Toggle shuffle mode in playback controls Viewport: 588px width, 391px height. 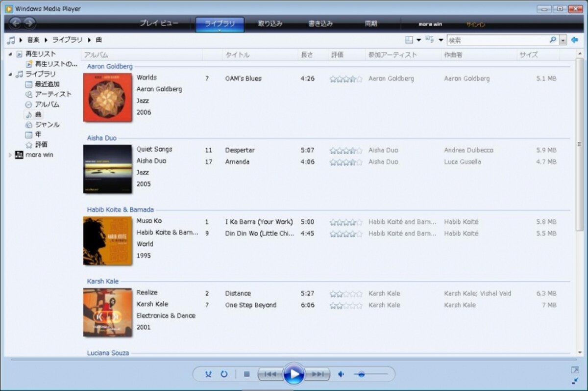(208, 374)
